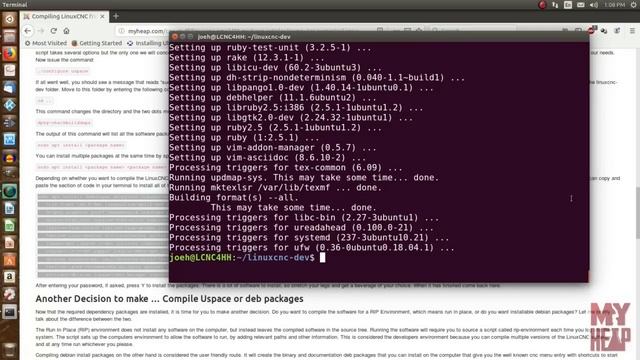Screen dimensions: 640x360
Task: Click 'Processing triggers for systemd' line
Action: click(x=309, y=238)
